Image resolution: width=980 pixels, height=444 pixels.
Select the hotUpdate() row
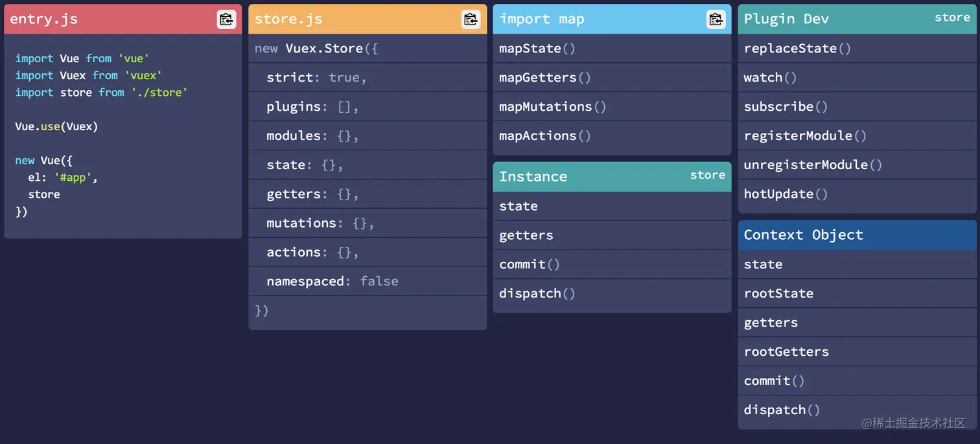tap(857, 195)
